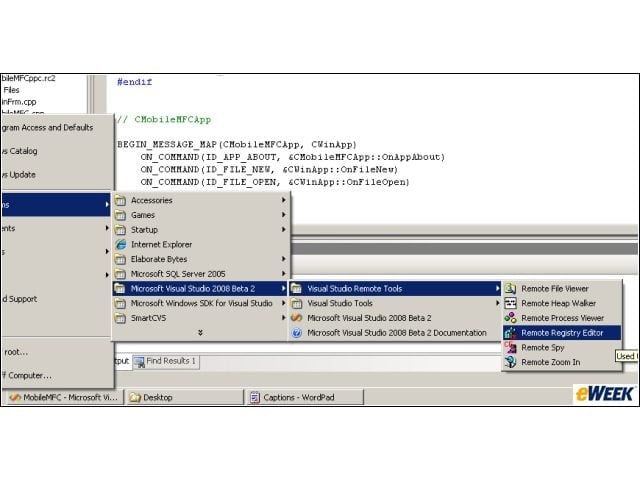
Task: Click Startup folder icon
Action: (x=120, y=230)
